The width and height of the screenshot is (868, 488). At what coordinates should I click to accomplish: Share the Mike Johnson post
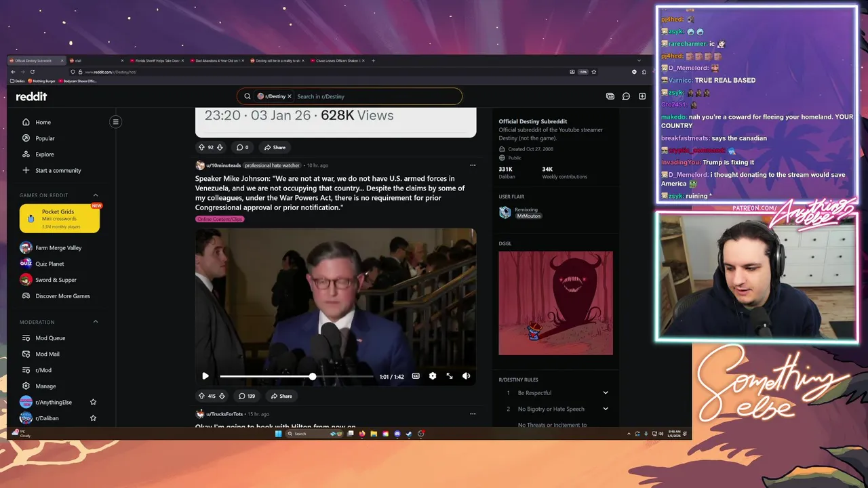[281, 396]
